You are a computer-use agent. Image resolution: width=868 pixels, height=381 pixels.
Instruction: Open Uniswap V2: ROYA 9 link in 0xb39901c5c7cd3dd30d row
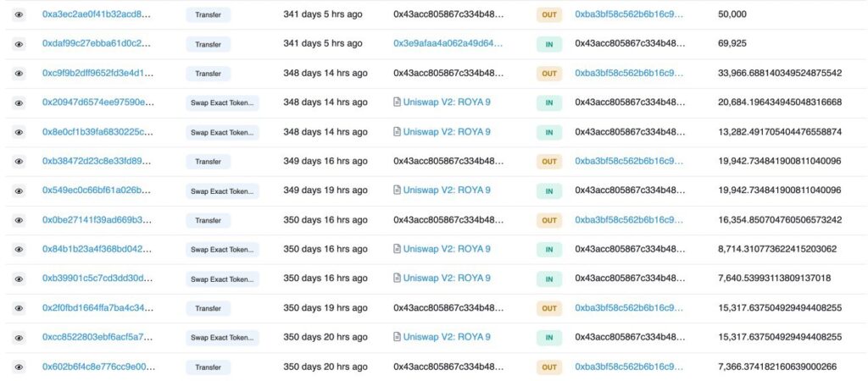coord(447,279)
